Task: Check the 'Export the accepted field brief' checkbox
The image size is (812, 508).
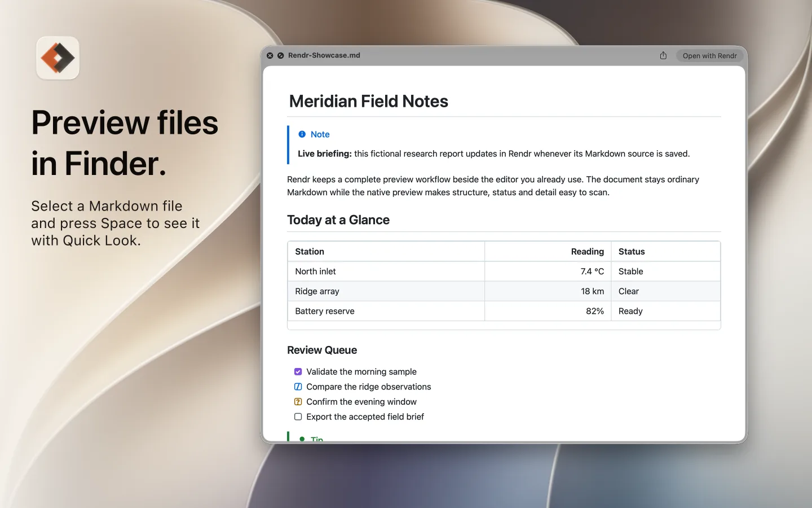Action: (298, 417)
